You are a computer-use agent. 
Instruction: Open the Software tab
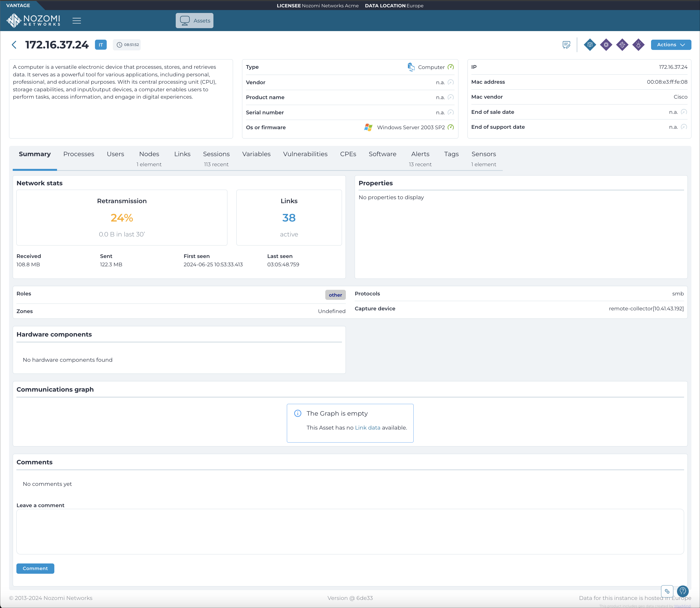click(382, 154)
